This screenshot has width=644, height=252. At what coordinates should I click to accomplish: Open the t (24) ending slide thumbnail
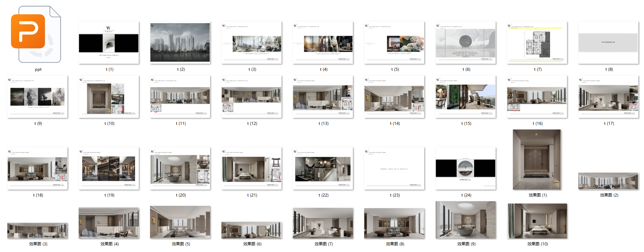tap(466, 168)
